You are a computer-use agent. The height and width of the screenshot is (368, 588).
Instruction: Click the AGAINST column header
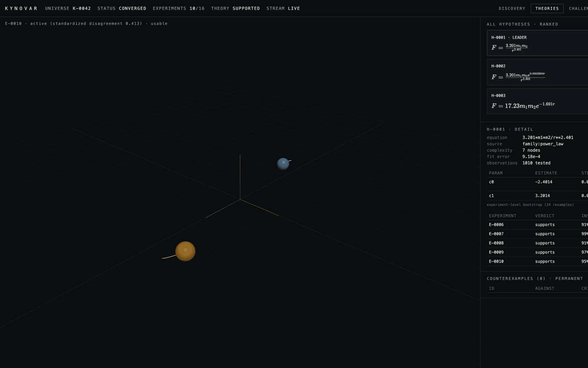click(545, 289)
